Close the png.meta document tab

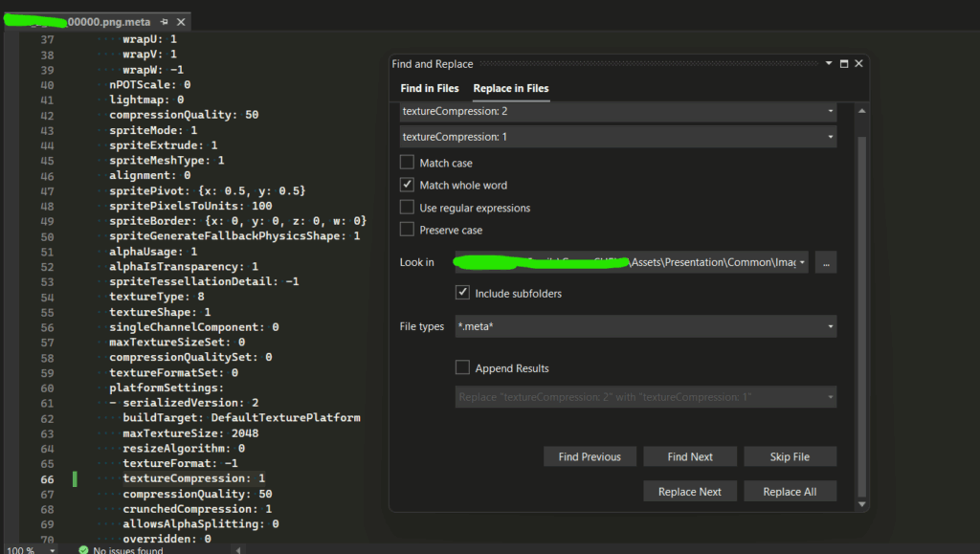point(181,22)
